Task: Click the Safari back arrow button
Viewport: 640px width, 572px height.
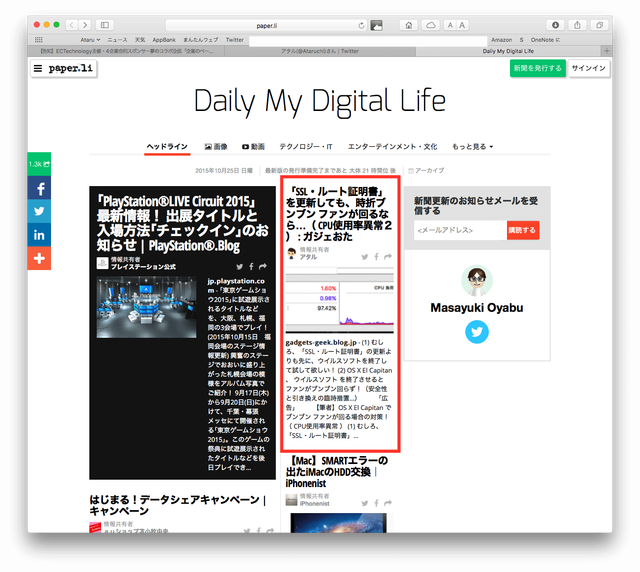Action: pos(72,25)
